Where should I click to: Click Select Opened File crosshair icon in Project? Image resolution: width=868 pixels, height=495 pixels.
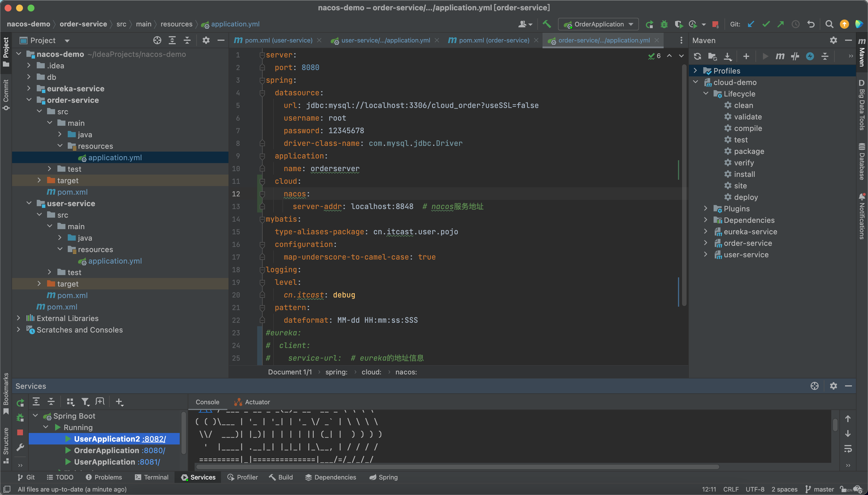157,40
